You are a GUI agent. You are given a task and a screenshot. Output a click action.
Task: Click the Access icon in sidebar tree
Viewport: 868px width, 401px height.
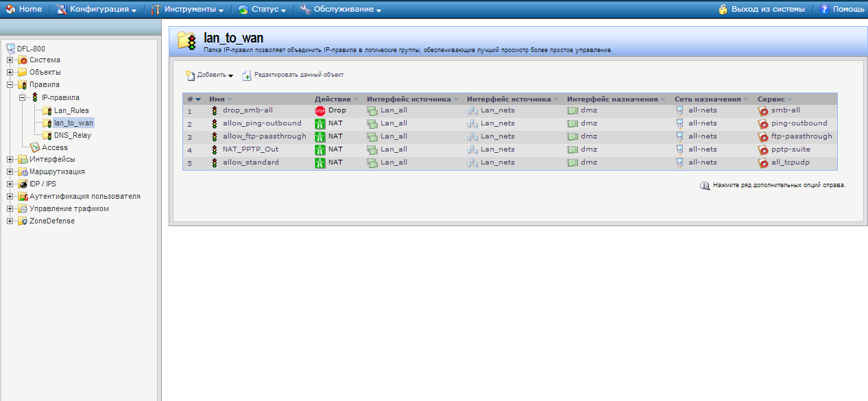pos(36,147)
